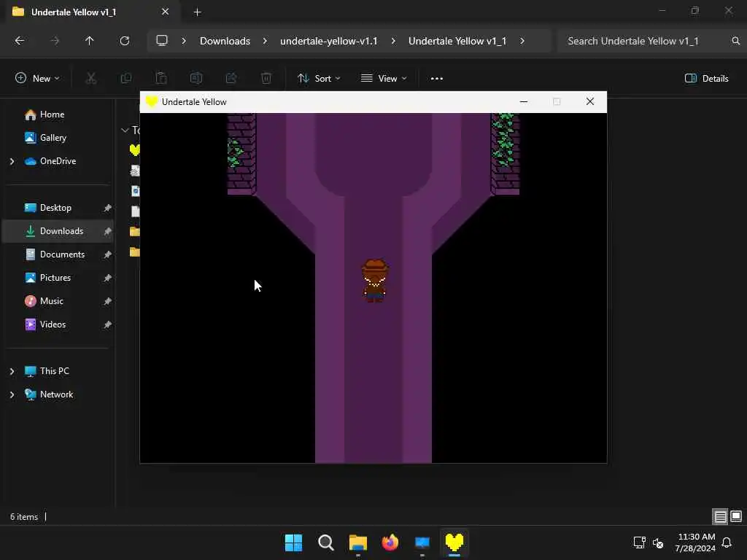Unpin Desktop using its pin icon
Viewport: 747px width, 560px height.
point(108,208)
